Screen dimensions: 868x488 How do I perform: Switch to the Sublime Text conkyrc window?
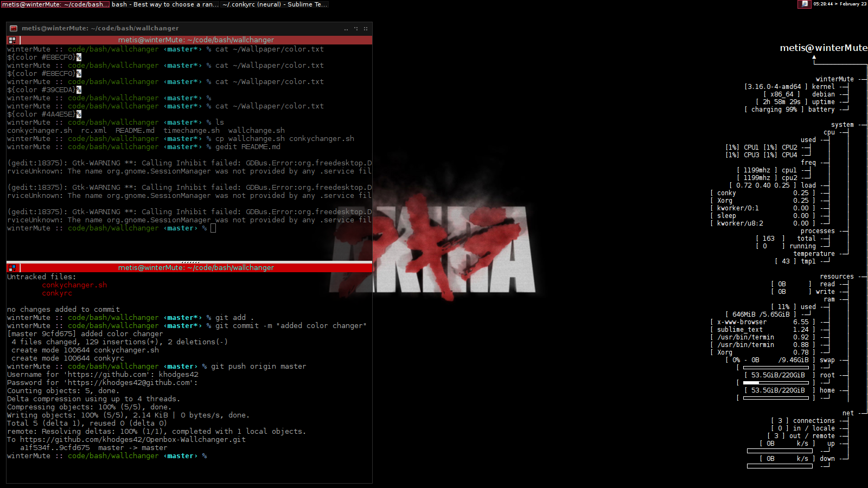(x=275, y=4)
